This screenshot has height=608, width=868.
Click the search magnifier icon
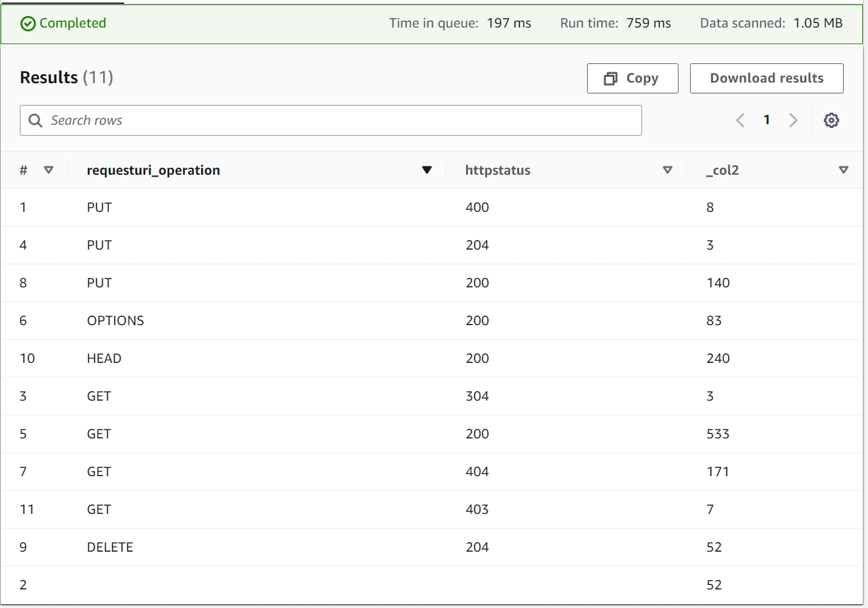click(x=36, y=120)
